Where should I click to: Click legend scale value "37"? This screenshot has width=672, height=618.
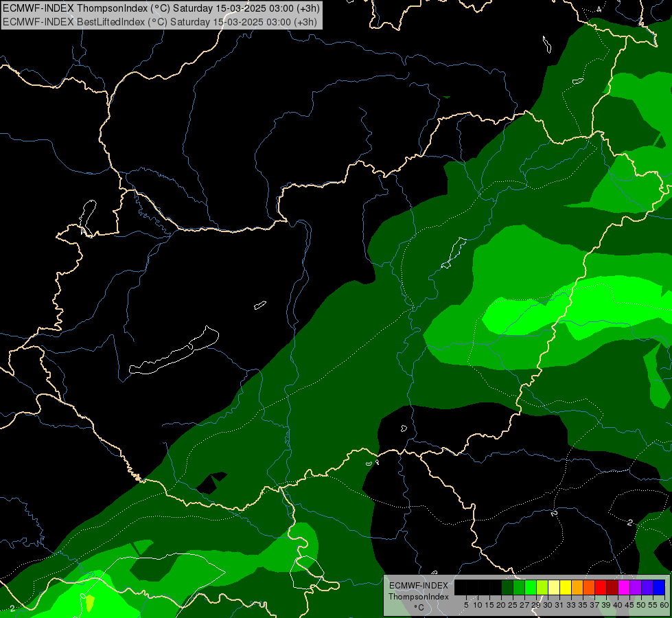pyautogui.click(x=594, y=605)
